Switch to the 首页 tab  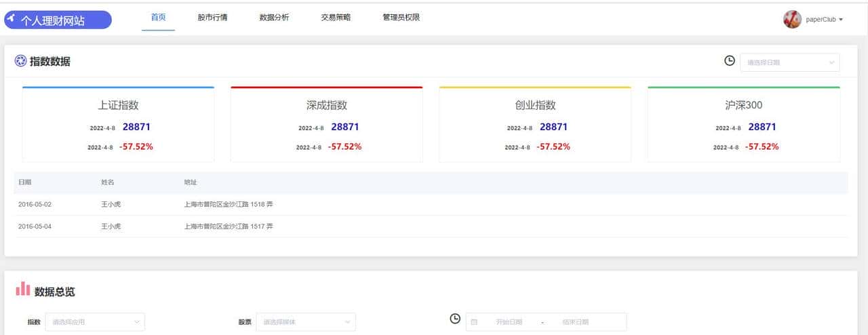pos(158,18)
